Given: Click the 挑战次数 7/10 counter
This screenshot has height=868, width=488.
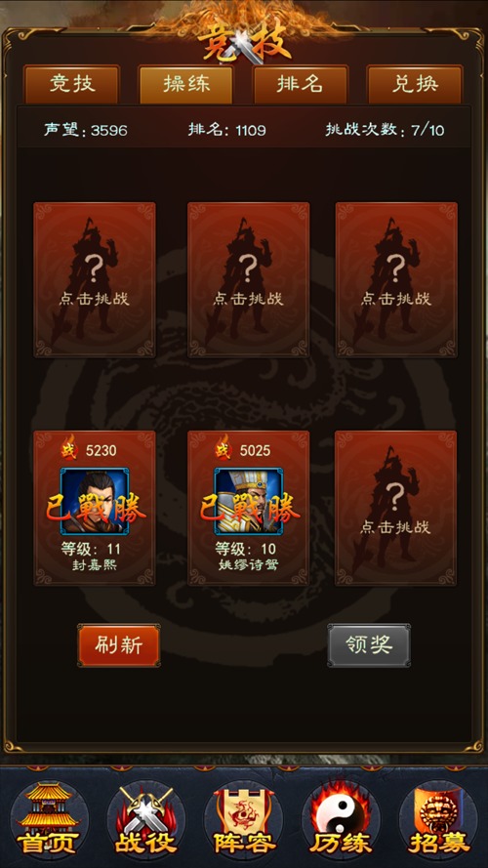Looking at the screenshot, I should pos(385,130).
